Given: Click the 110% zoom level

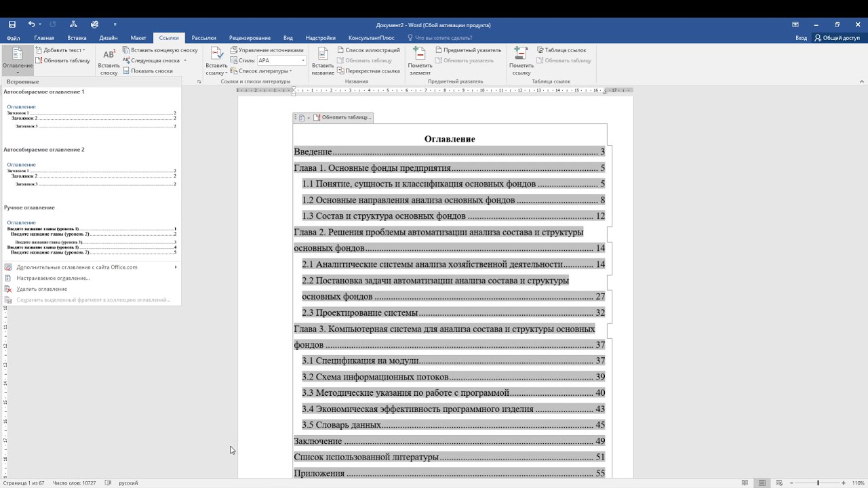Looking at the screenshot, I should click(859, 483).
